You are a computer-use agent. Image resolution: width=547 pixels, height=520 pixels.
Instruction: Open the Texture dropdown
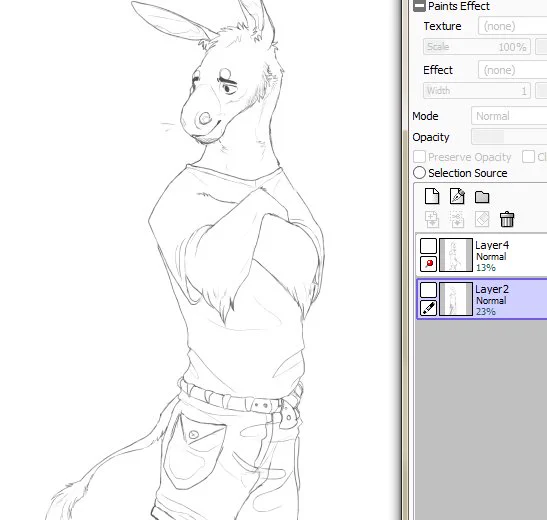click(512, 26)
